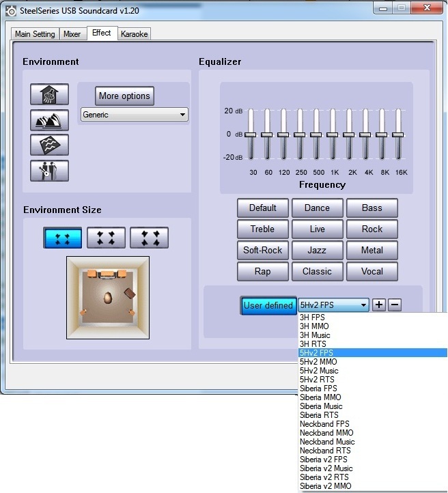
Task: Click the minus icon to remove preset
Action: [x=395, y=305]
